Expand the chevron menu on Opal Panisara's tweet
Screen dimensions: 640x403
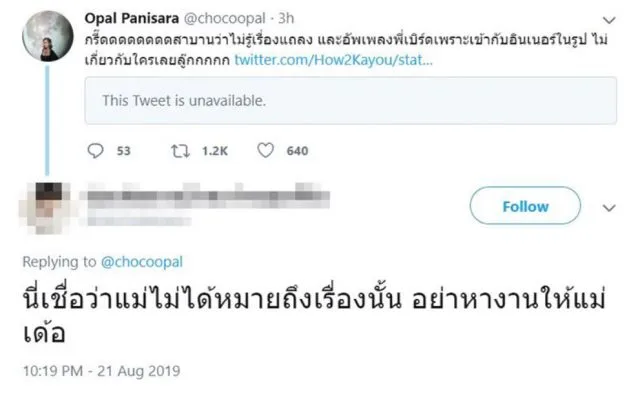tap(609, 18)
